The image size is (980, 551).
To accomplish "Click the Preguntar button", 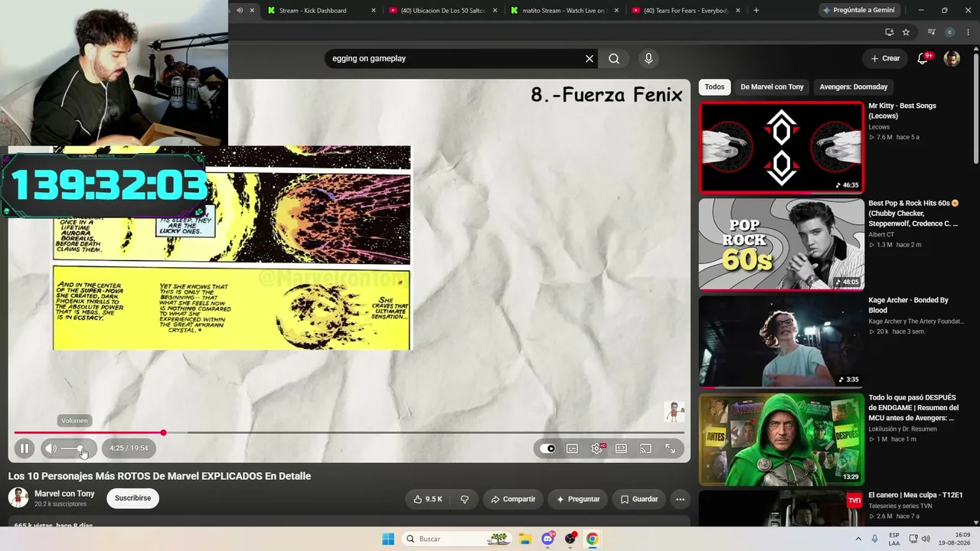I will 578,499.
